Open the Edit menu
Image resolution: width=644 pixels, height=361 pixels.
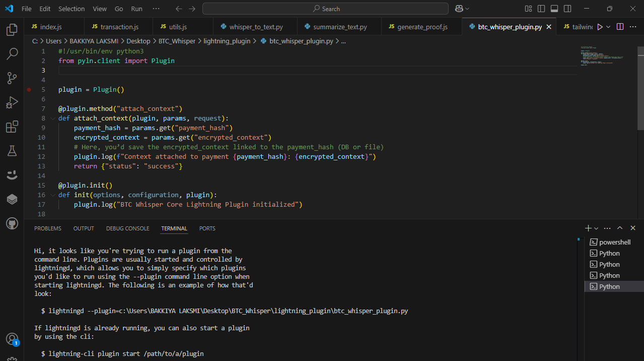click(x=45, y=9)
